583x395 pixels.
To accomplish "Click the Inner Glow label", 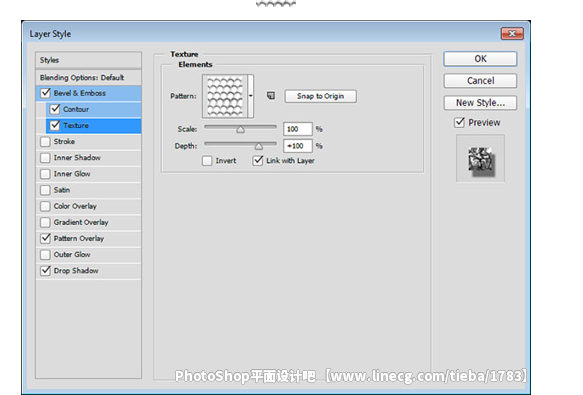I will click(72, 174).
